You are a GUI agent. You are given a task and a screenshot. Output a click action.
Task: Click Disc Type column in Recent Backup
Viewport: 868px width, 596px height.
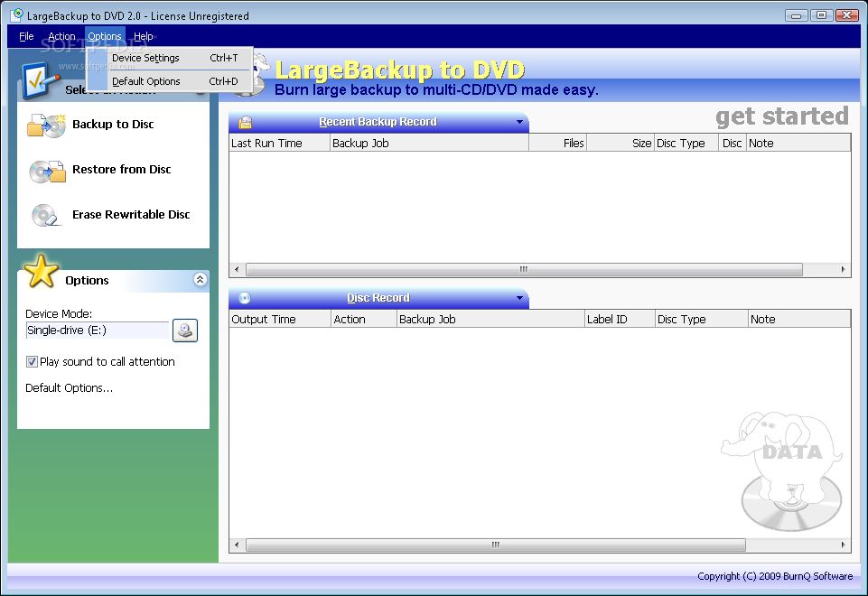coord(686,144)
